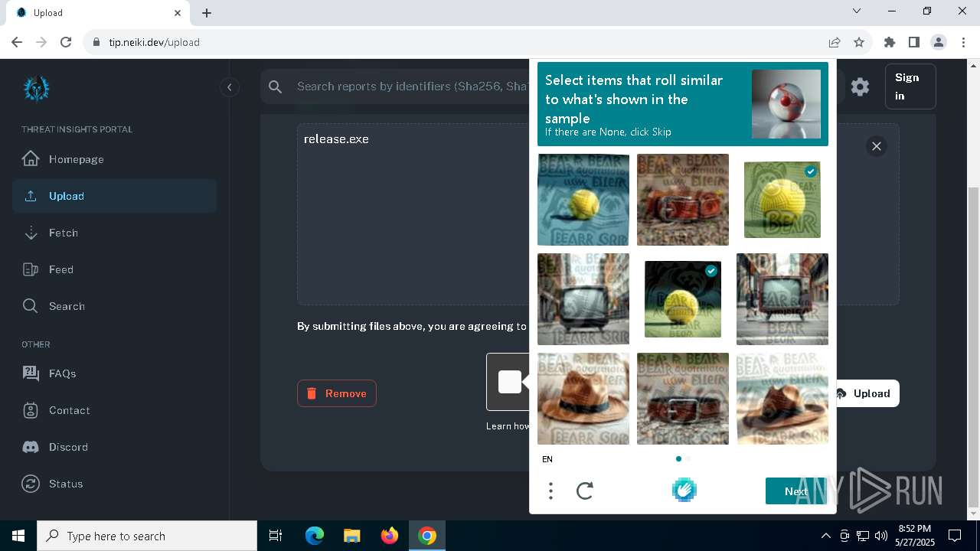
Task: Click the Upload button beside the captcha
Action: (867, 393)
